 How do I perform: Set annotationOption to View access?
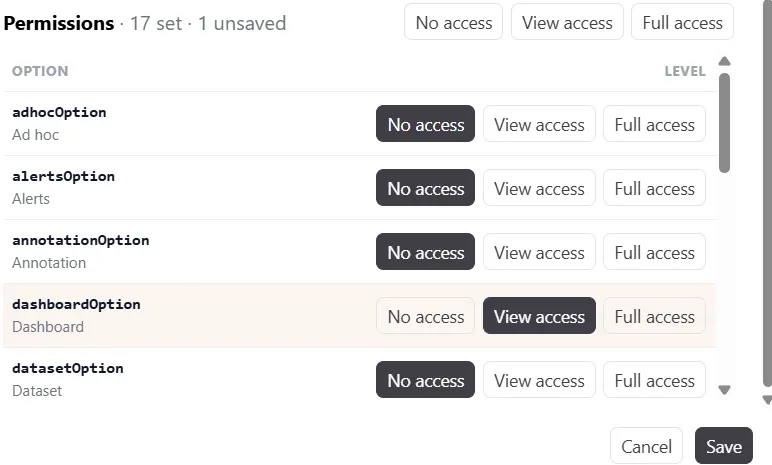pyautogui.click(x=539, y=252)
